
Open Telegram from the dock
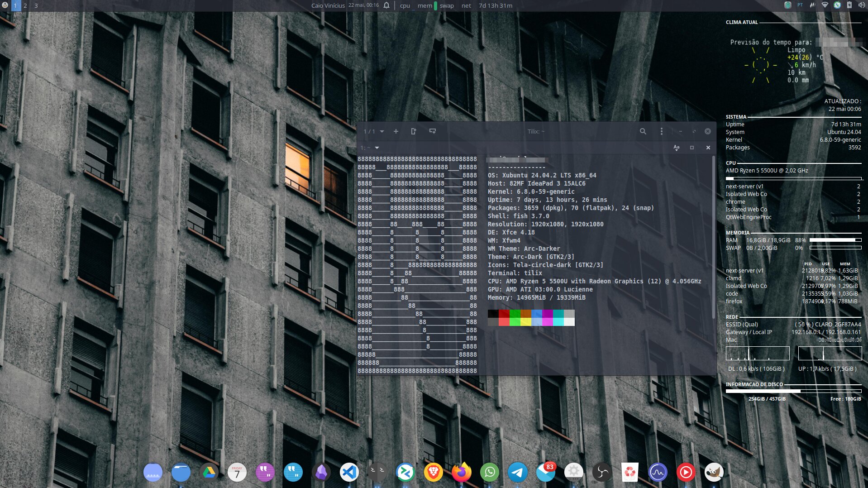[x=518, y=473]
